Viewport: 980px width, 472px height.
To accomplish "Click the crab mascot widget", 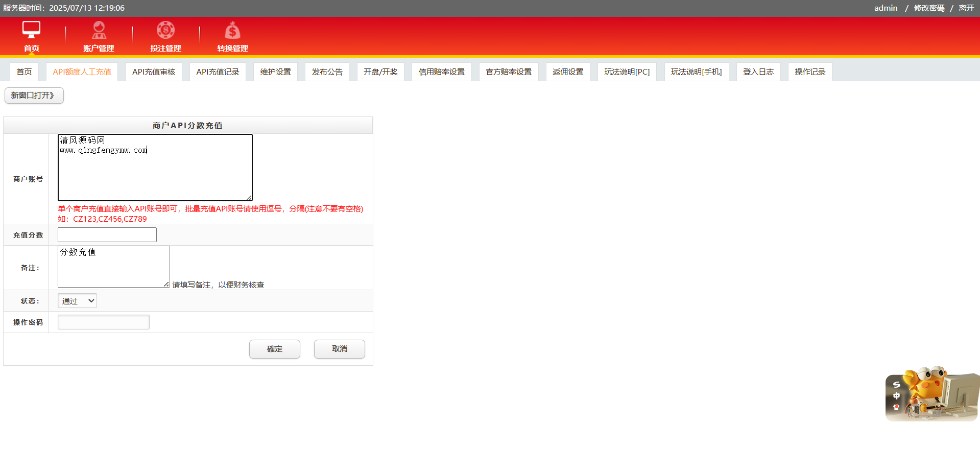I will [x=931, y=393].
